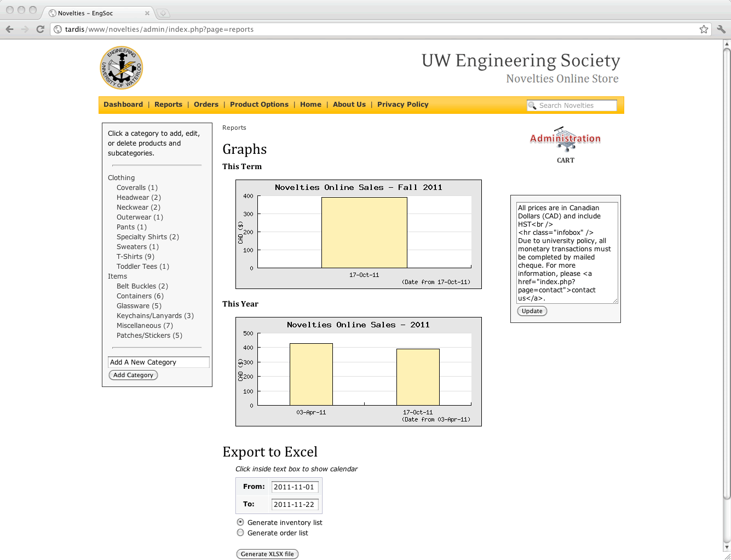
Task: Click the browser Forward arrow
Action: (25, 29)
